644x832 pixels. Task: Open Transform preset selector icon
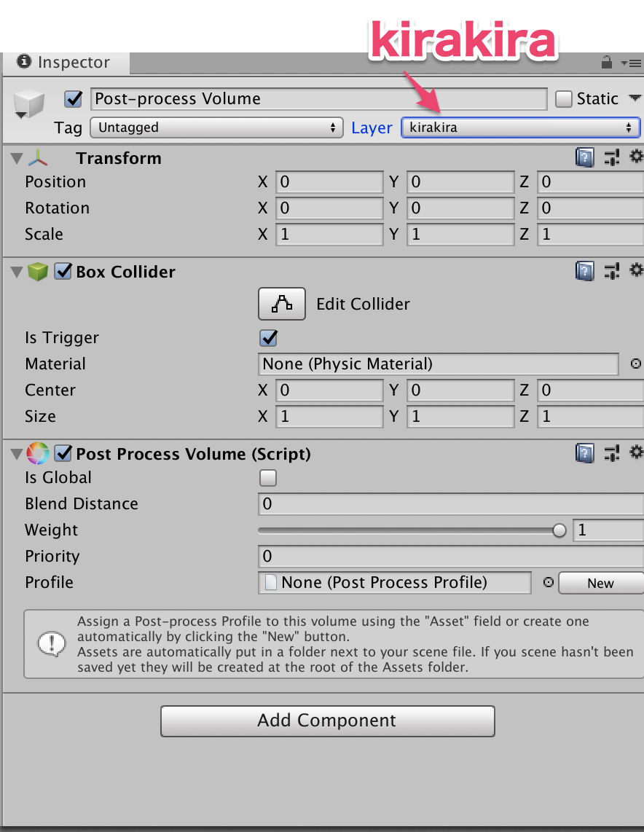[x=612, y=157]
